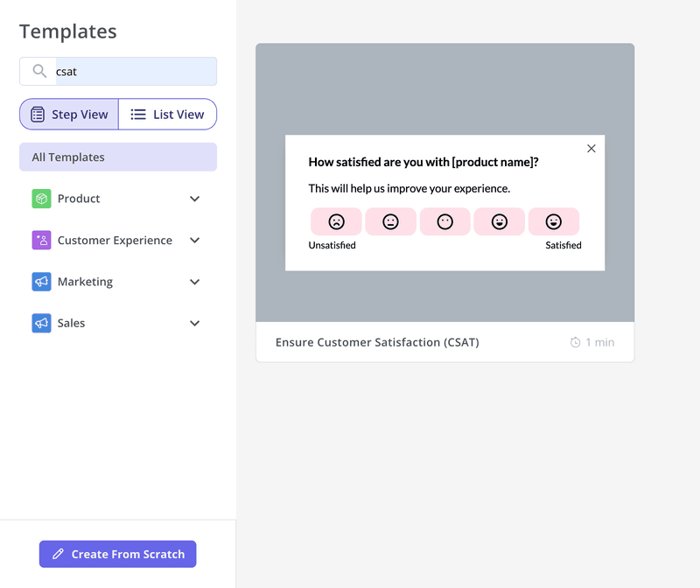
Task: Click the Marketing megaphone icon
Action: coord(41,282)
